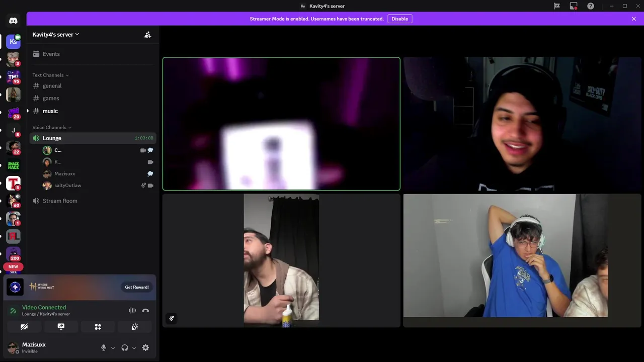Check voice connection signal icon
This screenshot has width=644, height=362.
[x=13, y=311]
